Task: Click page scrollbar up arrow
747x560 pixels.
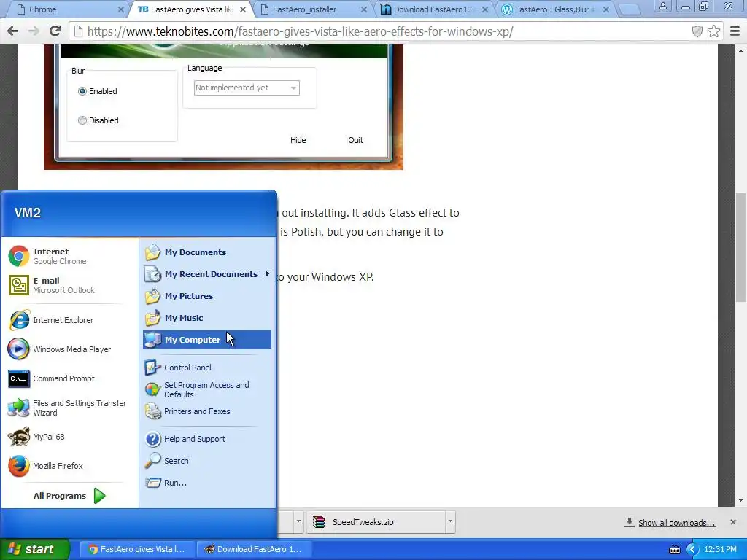Action: 741,50
